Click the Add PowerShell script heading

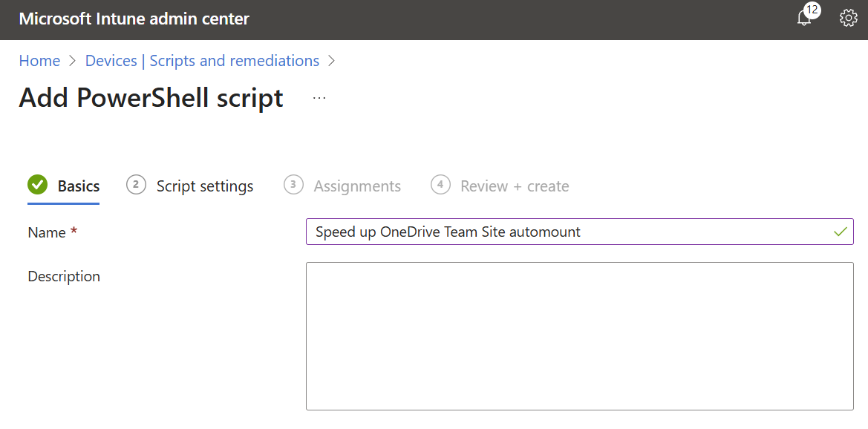[x=151, y=99]
